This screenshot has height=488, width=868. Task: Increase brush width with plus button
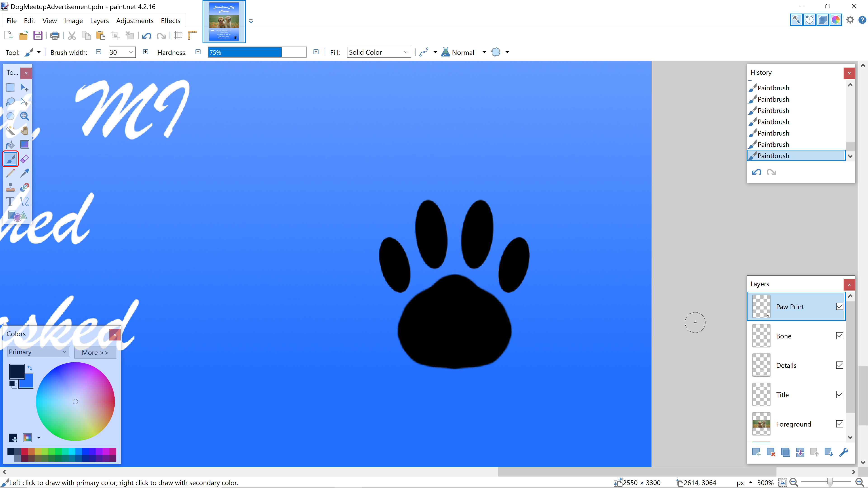pyautogui.click(x=146, y=52)
